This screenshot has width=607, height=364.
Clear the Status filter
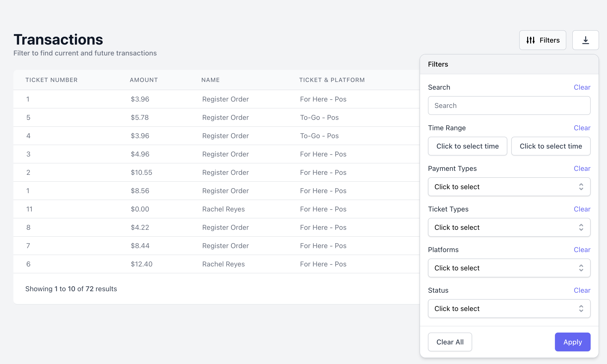(x=582, y=290)
